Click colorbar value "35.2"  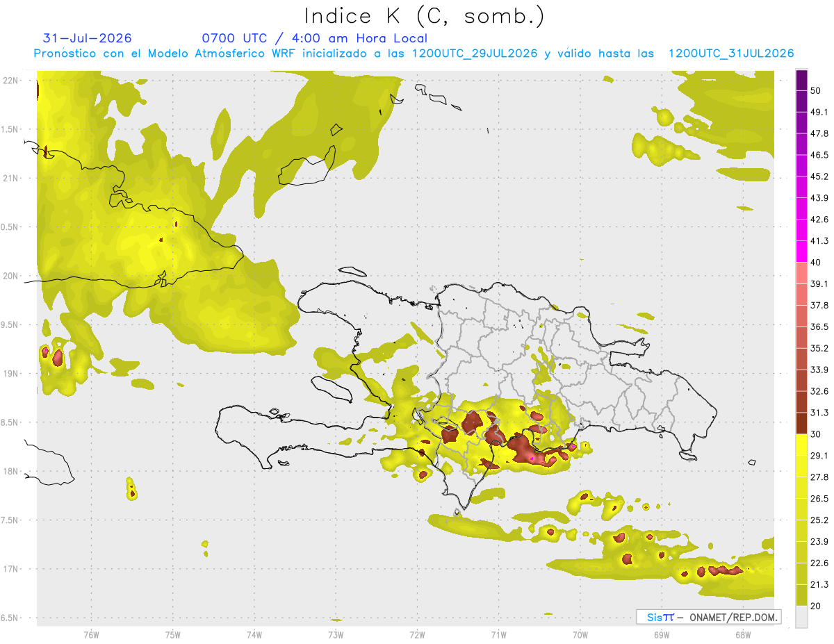click(820, 348)
